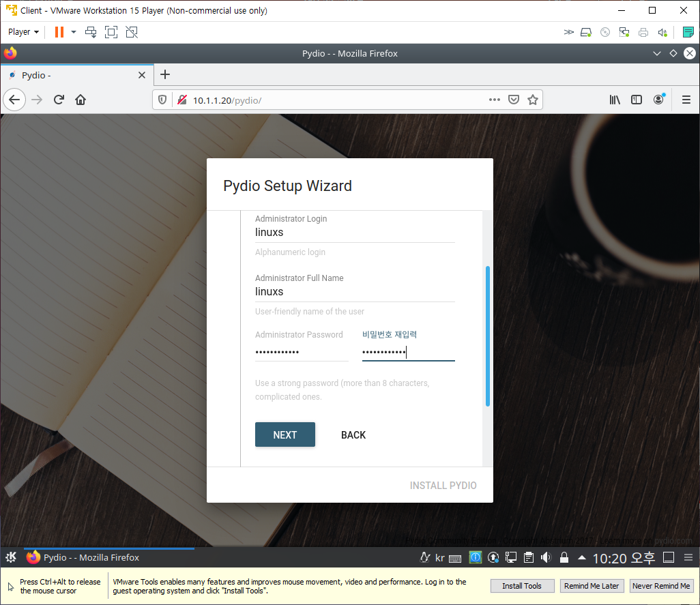This screenshot has width=700, height=605.
Task: Open the KDE application launcher
Action: coord(11,557)
